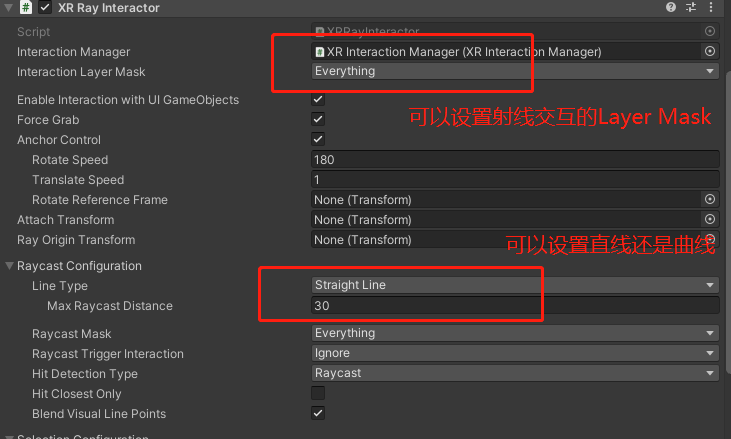Screen dimensions: 731x439
Task: Click the Rotate Speed label
Action: click(x=70, y=160)
